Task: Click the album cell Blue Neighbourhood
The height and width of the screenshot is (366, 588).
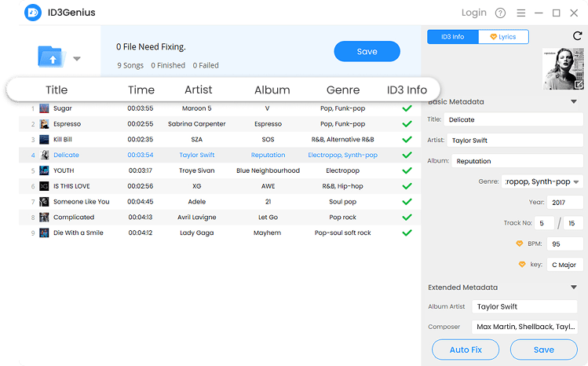Action: (x=268, y=170)
